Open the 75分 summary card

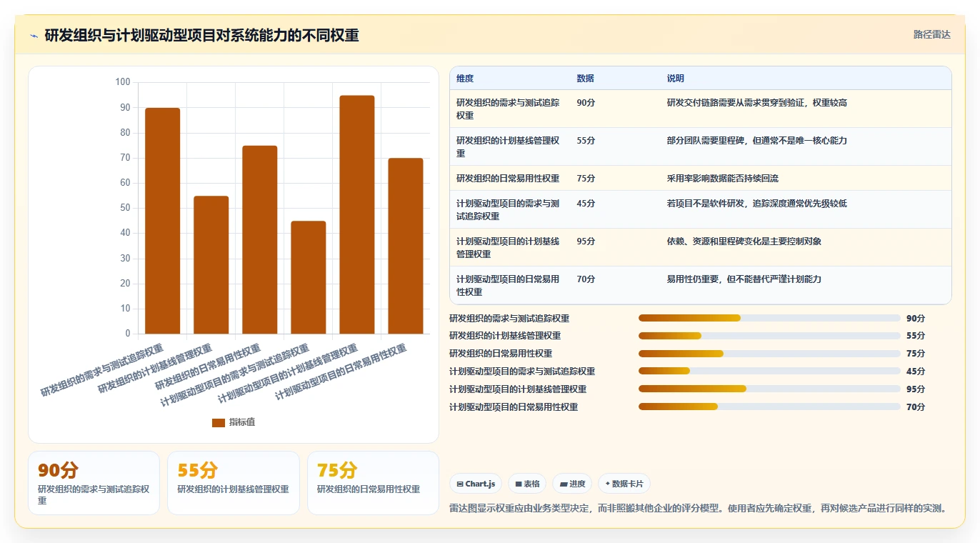point(373,483)
